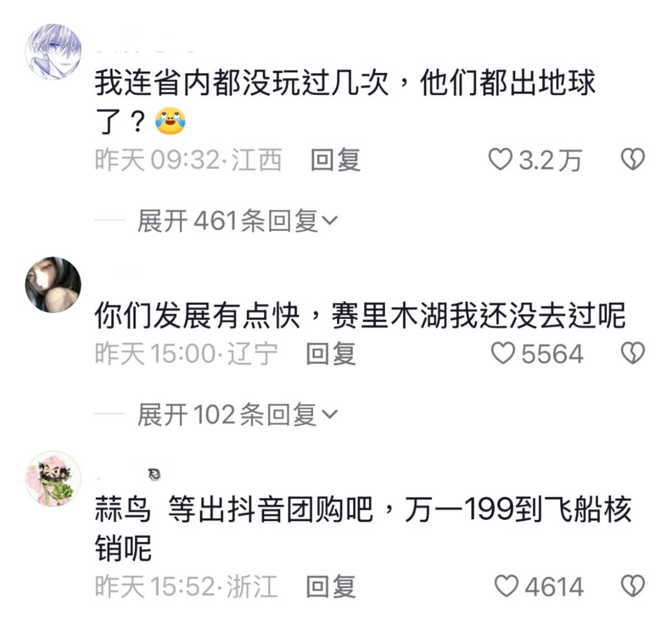
Task: Click chevron beside 461条回复
Action: pos(330,221)
